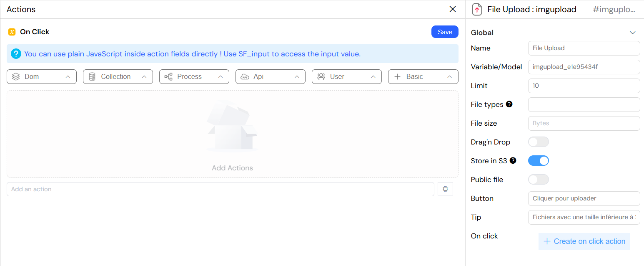Screen dimensions: 644x266
Task: Click the Actions panel title
Action: [21, 9]
